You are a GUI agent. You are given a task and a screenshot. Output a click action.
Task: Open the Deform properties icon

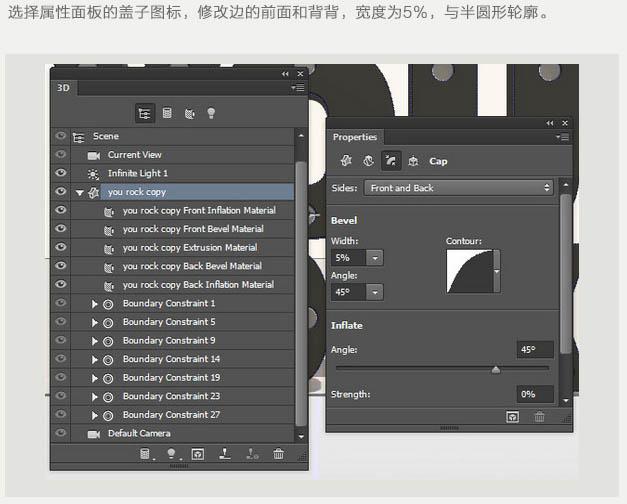[x=368, y=160]
